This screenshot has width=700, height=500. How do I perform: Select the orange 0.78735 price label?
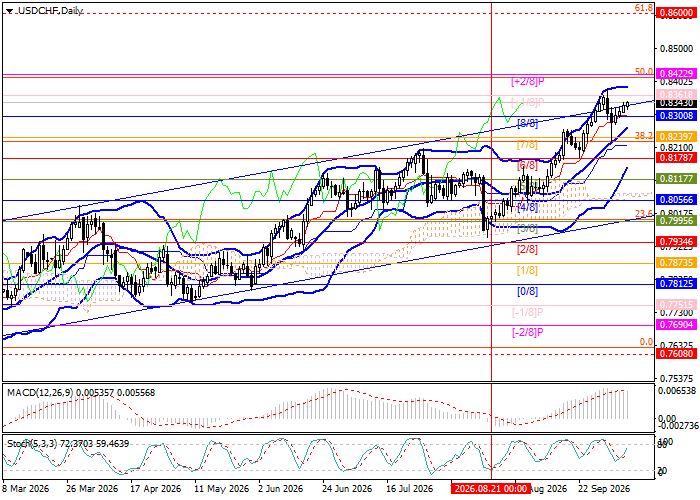676,263
